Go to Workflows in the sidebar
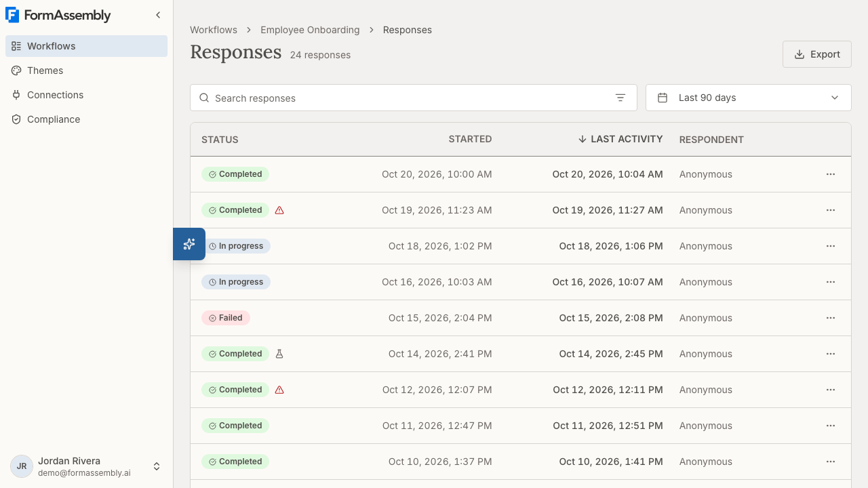Viewport: 868px width, 488px height. (x=87, y=46)
